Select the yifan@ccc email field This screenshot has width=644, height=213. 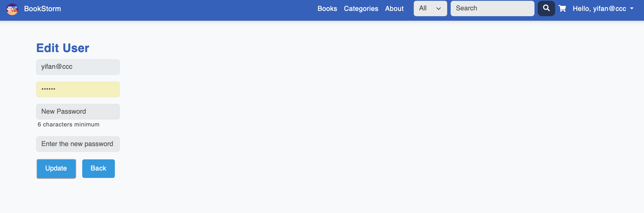78,67
